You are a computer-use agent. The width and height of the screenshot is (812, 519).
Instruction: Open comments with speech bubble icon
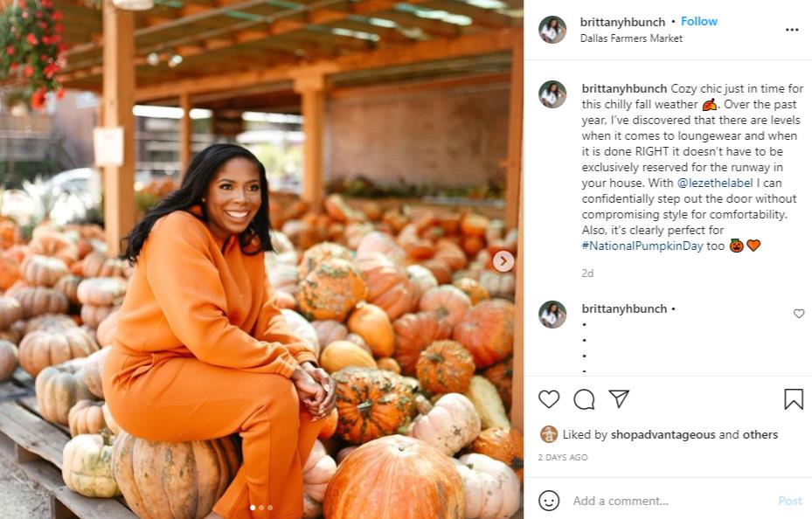coord(584,399)
